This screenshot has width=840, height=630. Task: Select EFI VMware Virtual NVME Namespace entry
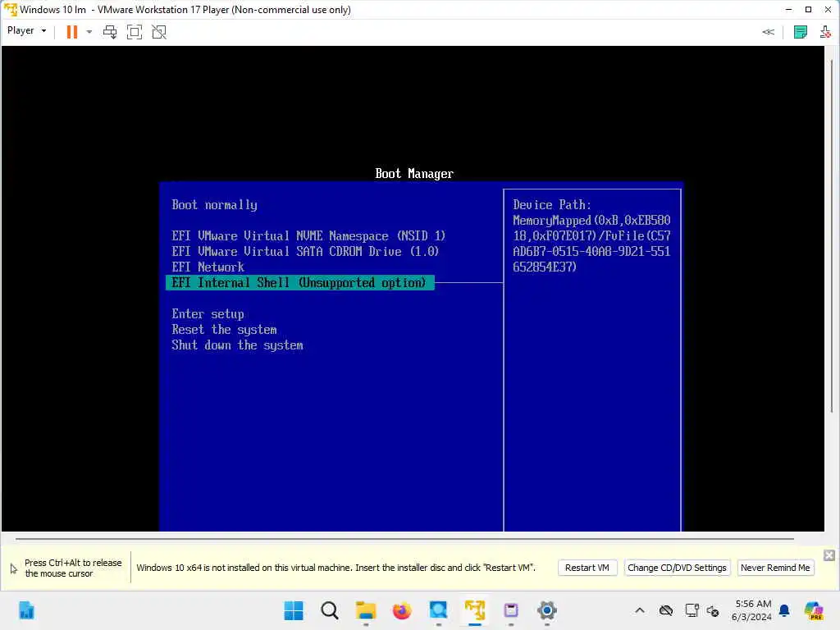[x=308, y=236]
